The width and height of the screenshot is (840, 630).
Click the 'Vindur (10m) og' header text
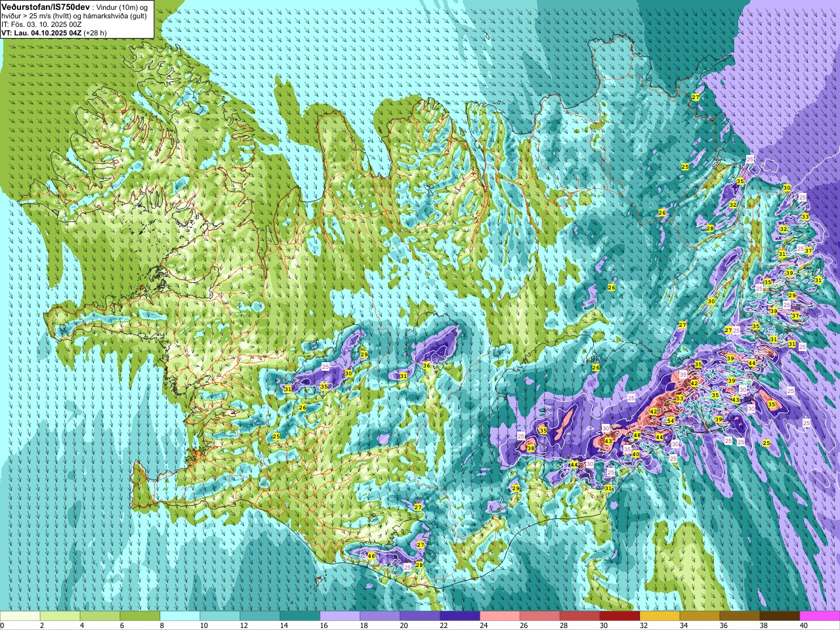click(122, 7)
